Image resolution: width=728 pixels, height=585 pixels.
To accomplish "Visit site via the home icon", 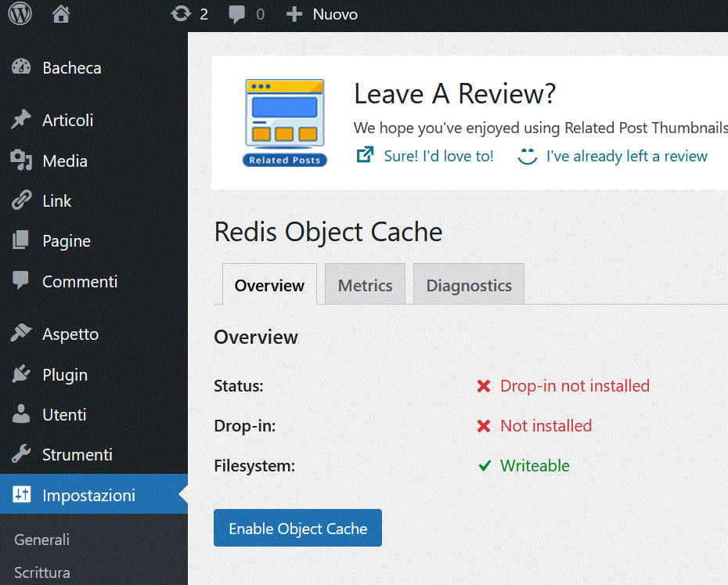I will [x=61, y=14].
